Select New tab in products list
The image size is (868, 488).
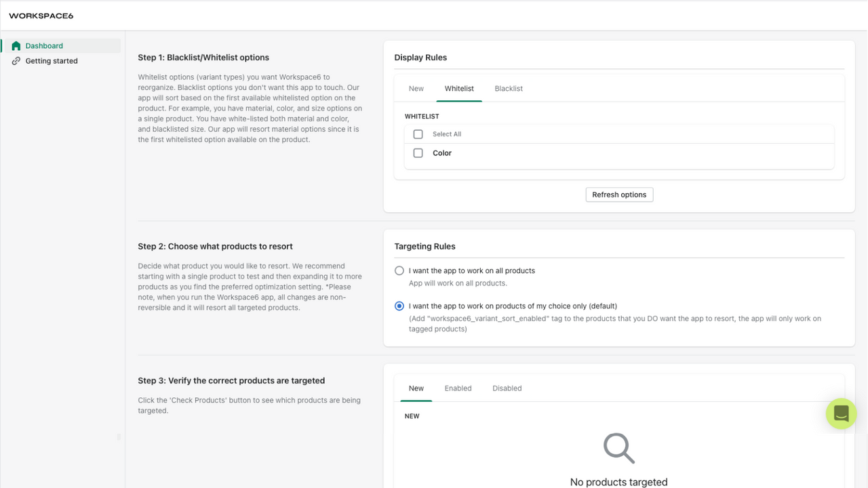click(x=416, y=388)
